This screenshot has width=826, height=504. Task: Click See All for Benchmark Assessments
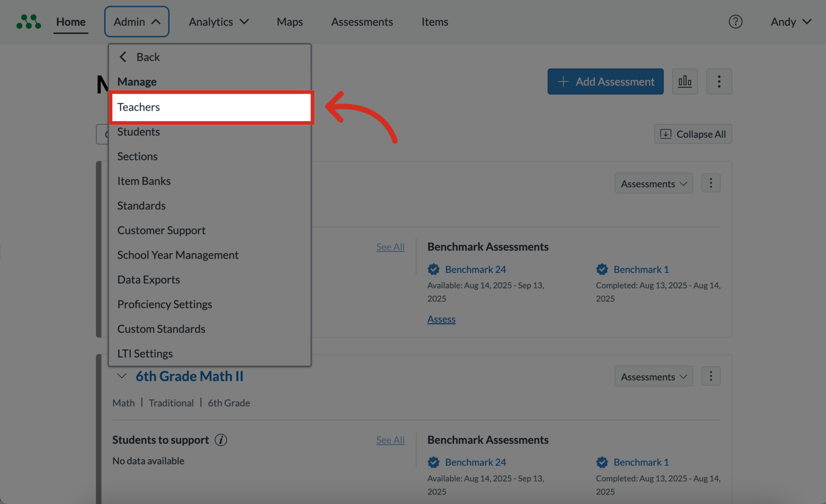pos(390,247)
